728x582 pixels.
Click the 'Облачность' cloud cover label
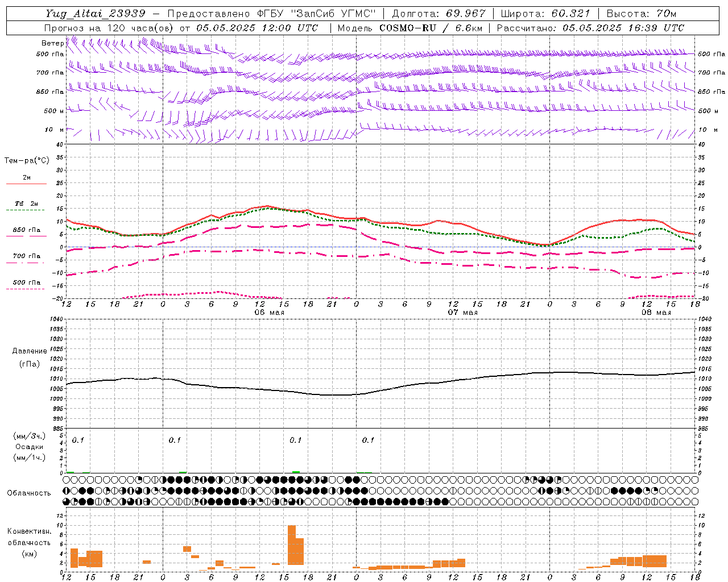coord(29,493)
